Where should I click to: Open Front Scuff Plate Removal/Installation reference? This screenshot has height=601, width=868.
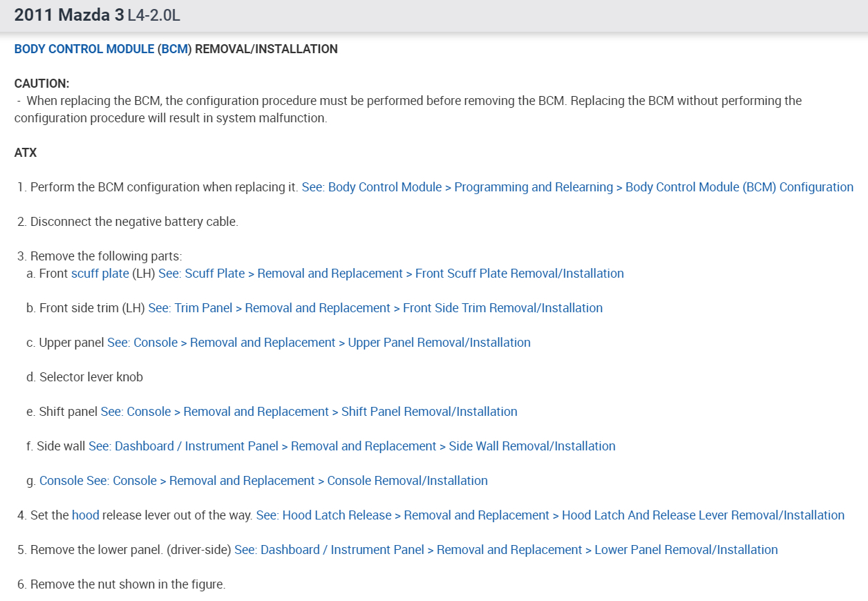(x=390, y=274)
